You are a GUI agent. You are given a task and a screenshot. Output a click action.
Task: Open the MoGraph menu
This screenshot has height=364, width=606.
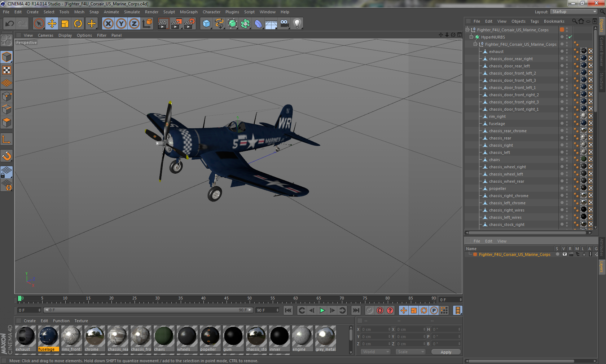coord(189,12)
